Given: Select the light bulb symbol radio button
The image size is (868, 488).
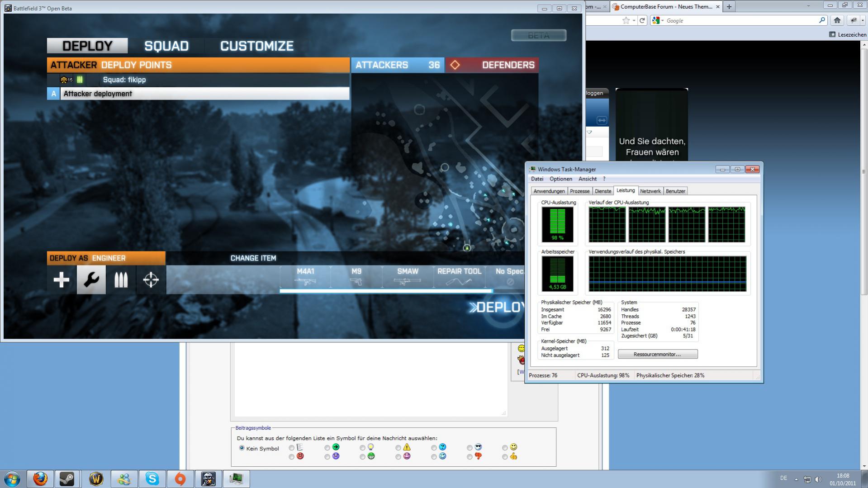Looking at the screenshot, I should (362, 448).
